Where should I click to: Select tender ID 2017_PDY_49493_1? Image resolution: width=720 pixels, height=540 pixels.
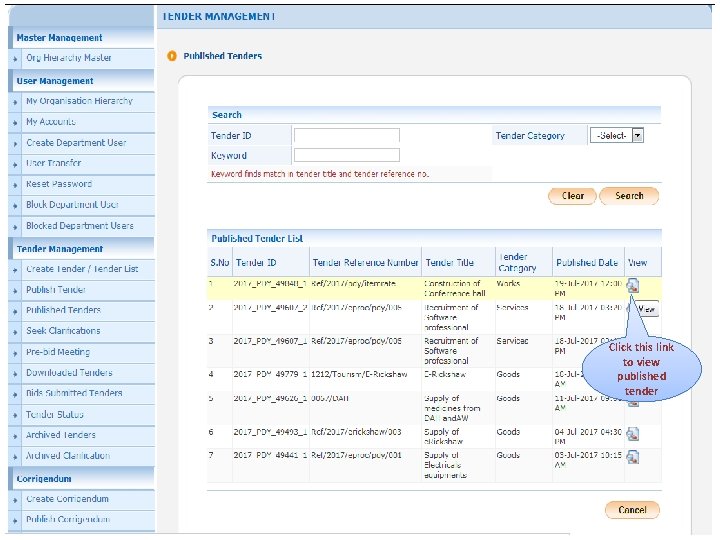click(x=270, y=432)
